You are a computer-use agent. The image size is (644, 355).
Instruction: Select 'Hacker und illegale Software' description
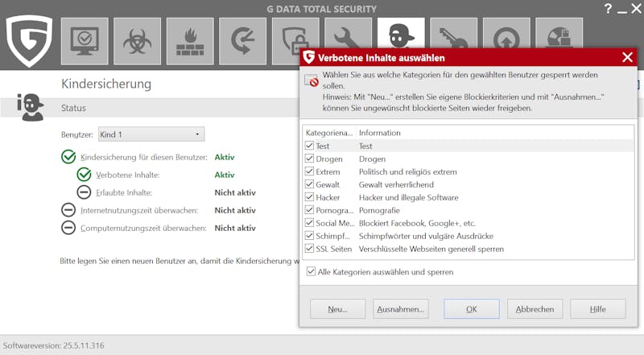tap(409, 198)
